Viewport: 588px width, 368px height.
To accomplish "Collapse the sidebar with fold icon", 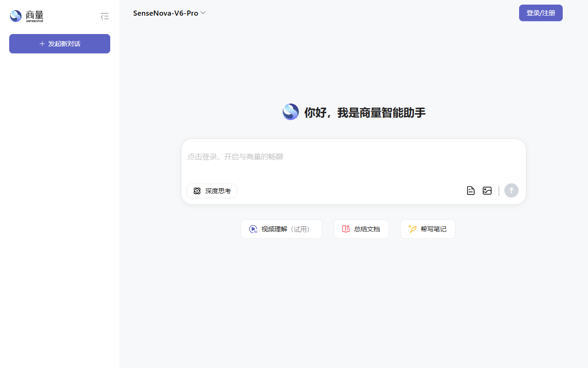I will 105,17.
